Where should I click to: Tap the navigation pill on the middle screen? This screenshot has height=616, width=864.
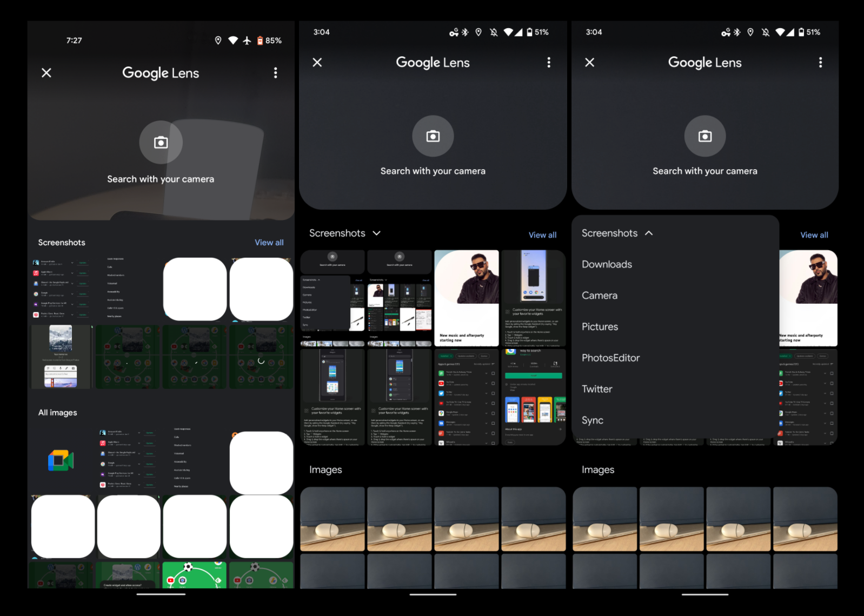pos(433,594)
